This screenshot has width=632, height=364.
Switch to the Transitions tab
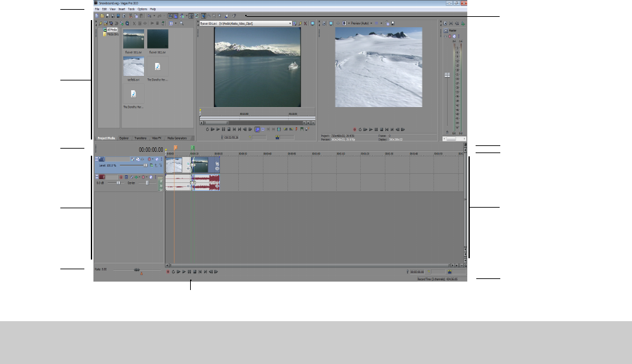point(140,138)
